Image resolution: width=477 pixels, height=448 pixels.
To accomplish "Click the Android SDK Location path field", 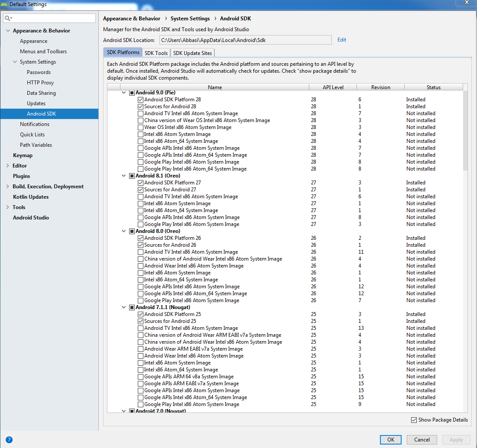I will pyautogui.click(x=246, y=40).
